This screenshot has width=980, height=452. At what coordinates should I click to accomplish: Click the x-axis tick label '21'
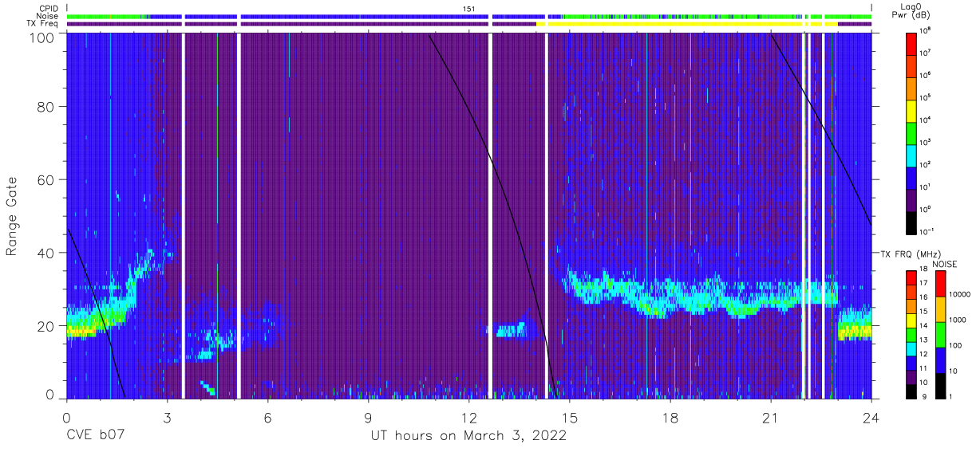click(771, 418)
